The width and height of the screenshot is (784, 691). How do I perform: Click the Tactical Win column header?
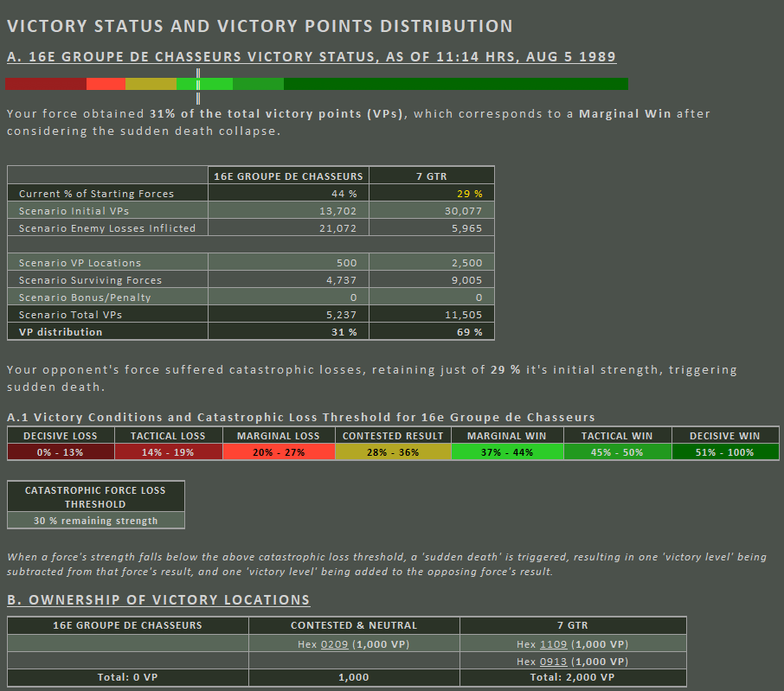(x=616, y=436)
